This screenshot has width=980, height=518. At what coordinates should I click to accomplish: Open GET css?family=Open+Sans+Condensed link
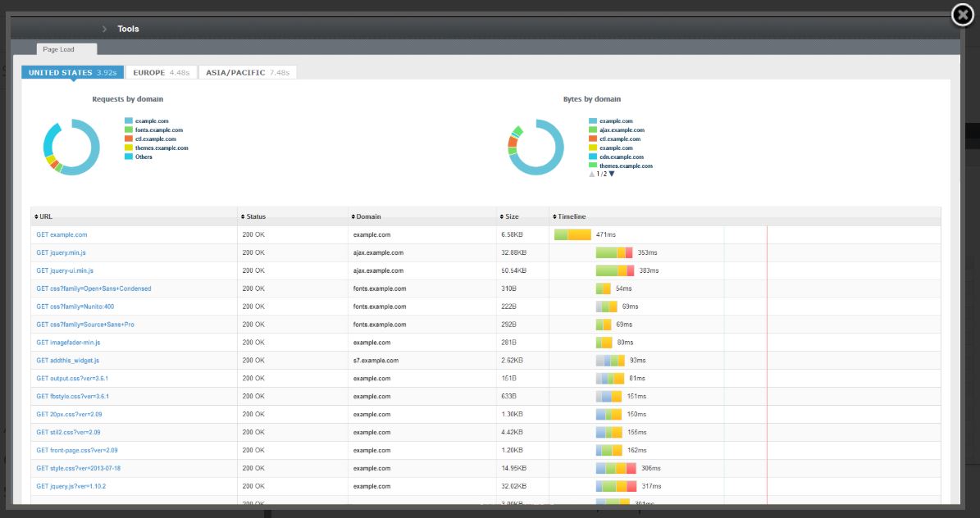pos(93,289)
